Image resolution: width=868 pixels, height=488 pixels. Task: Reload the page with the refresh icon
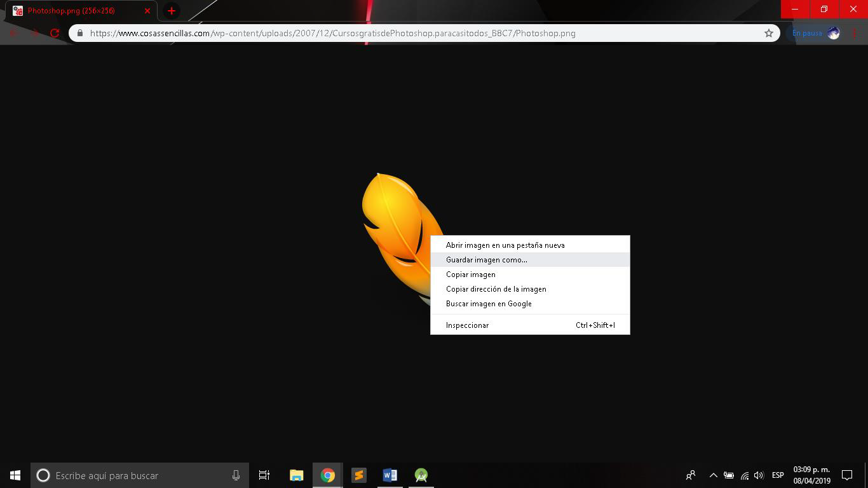[55, 33]
